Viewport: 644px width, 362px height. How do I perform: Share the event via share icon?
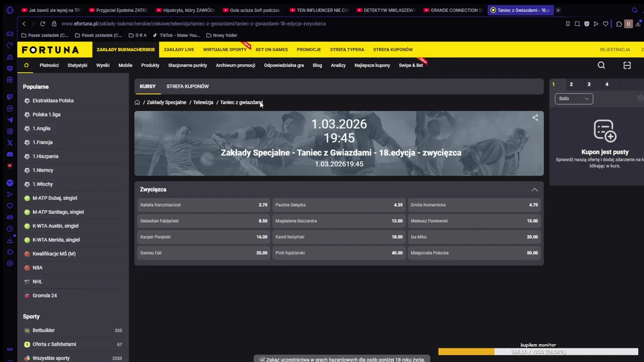click(x=535, y=118)
